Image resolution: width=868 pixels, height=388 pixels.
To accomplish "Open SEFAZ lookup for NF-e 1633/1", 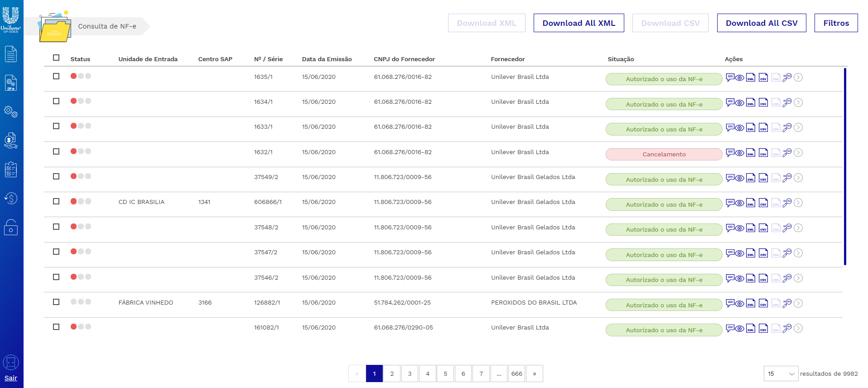I will click(787, 128).
